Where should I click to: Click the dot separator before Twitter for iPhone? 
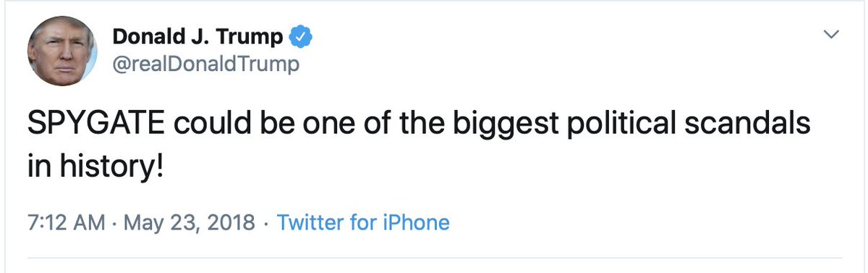click(x=266, y=222)
